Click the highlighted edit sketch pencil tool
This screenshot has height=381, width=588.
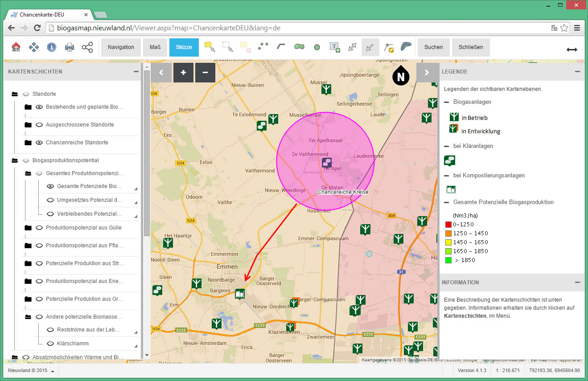tap(370, 47)
